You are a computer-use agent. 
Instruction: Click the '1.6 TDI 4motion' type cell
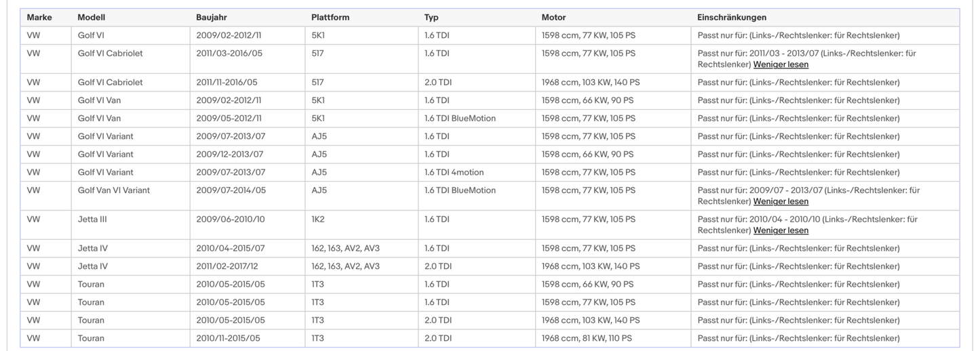coord(454,172)
